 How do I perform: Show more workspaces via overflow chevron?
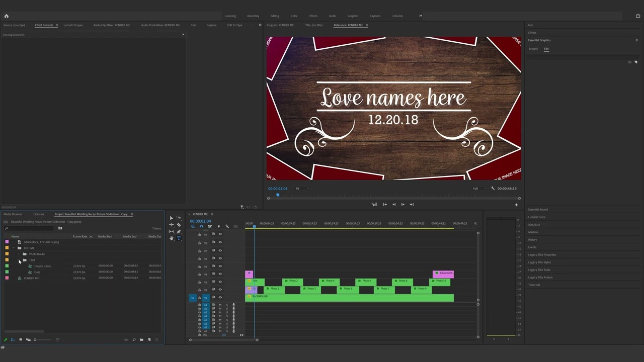421,16
